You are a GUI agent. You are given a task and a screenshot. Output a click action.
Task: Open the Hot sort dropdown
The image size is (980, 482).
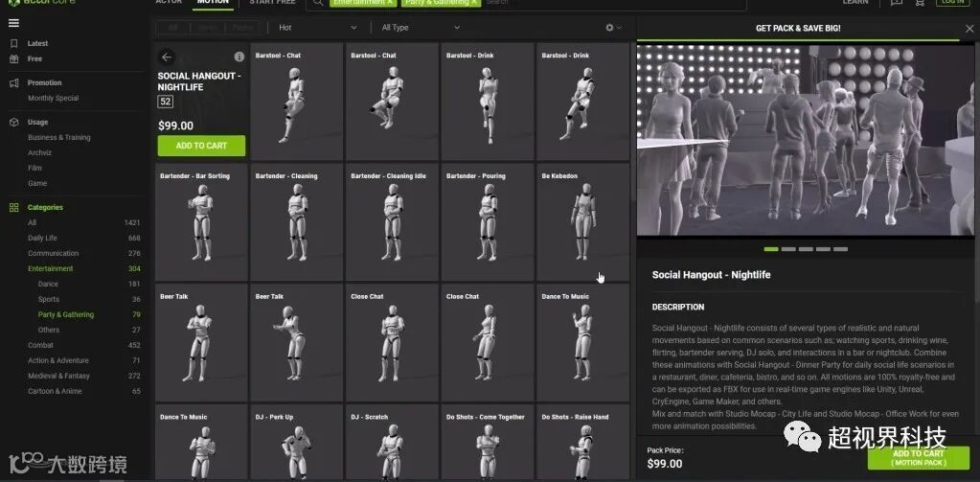tap(317, 28)
